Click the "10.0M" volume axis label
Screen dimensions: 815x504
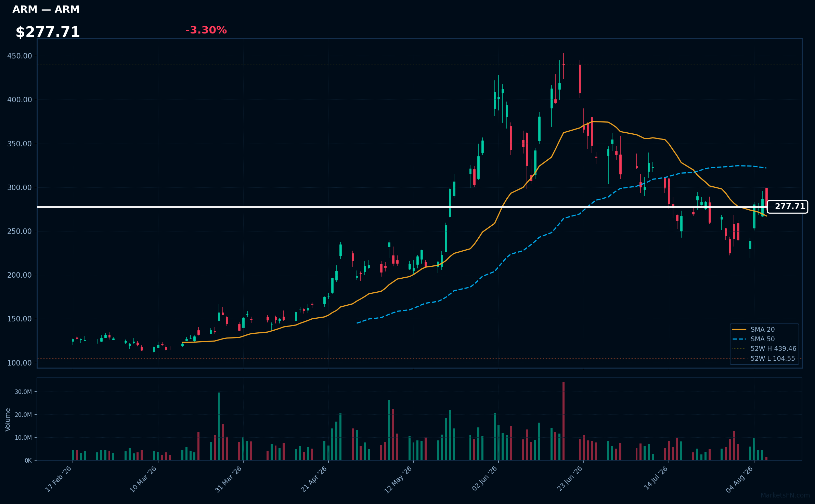(x=23, y=438)
